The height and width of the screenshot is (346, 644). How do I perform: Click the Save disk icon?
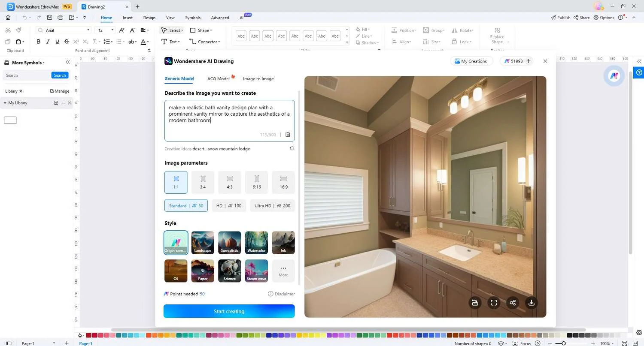coord(50,18)
